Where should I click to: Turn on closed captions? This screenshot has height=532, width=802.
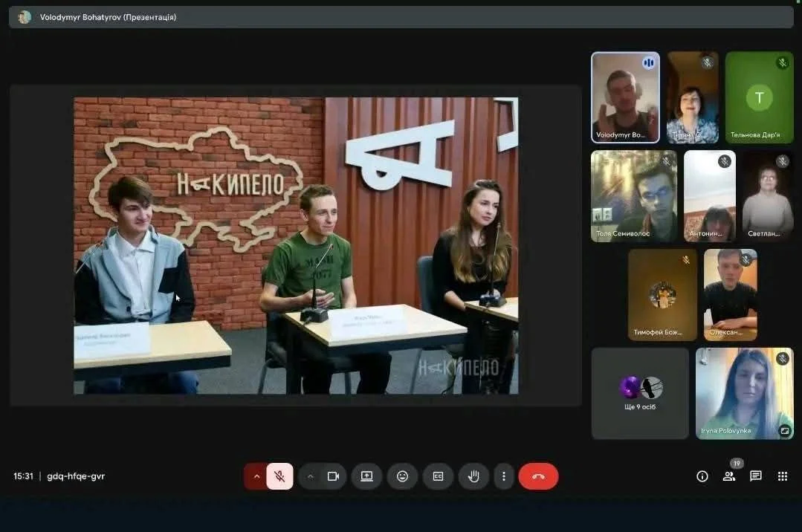(438, 476)
